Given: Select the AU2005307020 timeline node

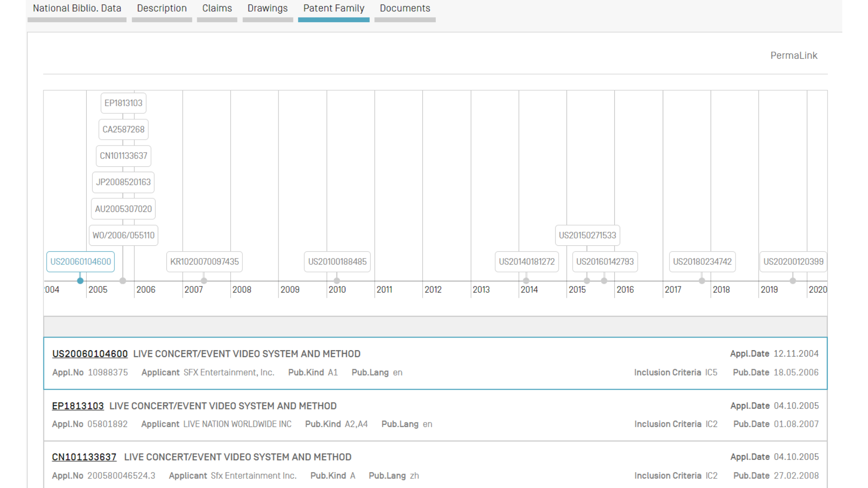Looking at the screenshot, I should point(123,209).
